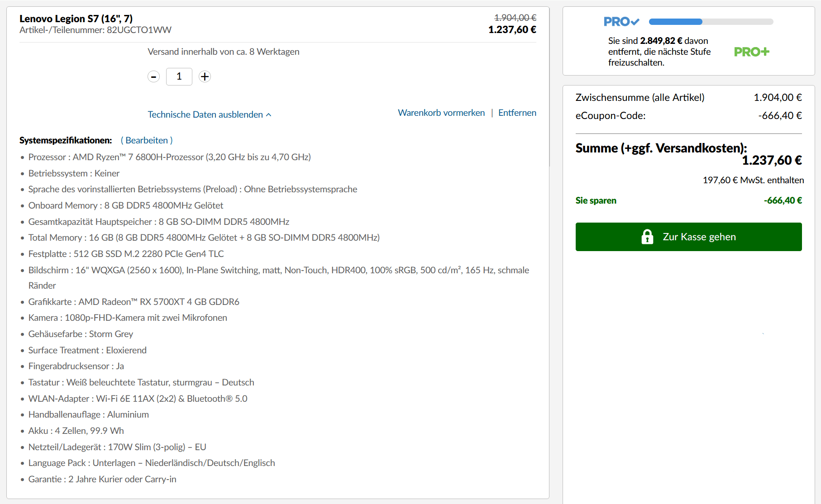
Task: Click 'Versand innerhalb von ca. 8 Werktagen'
Action: (224, 52)
